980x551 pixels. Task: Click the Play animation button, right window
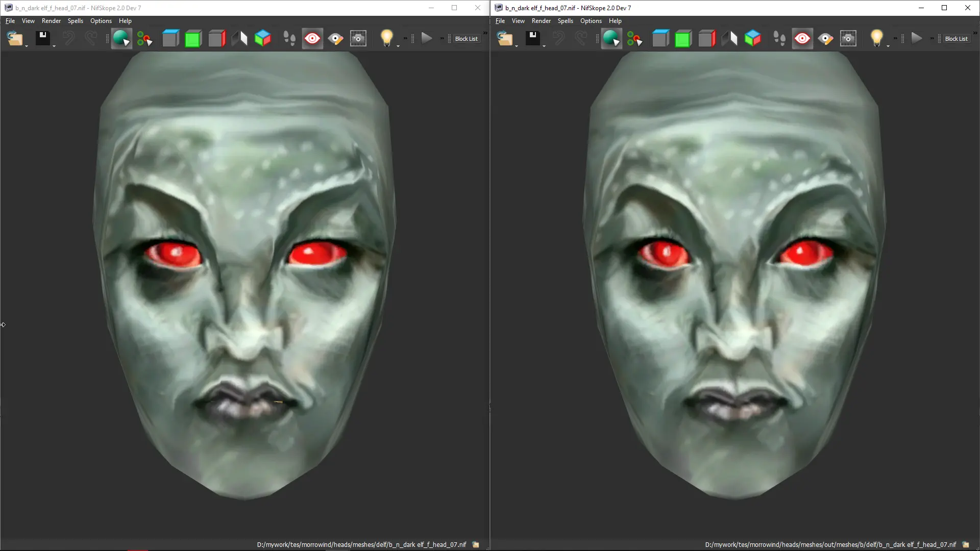pyautogui.click(x=917, y=39)
